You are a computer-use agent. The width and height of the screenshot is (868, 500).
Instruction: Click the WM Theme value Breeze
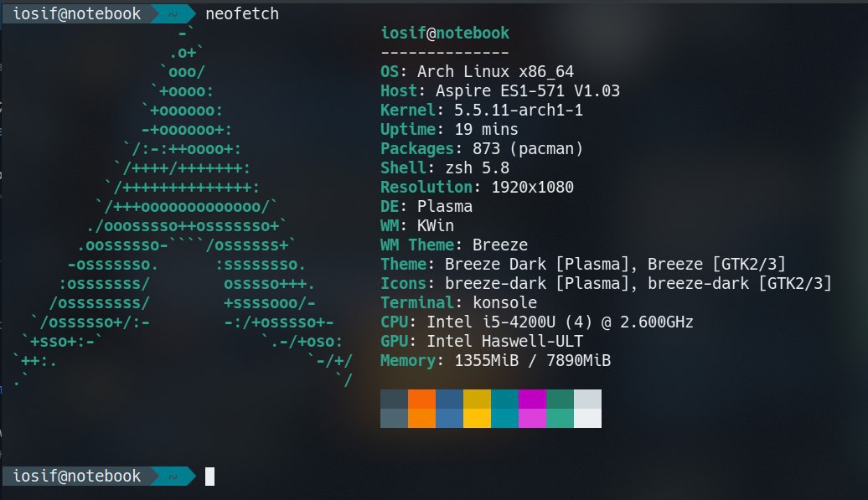[x=500, y=245]
